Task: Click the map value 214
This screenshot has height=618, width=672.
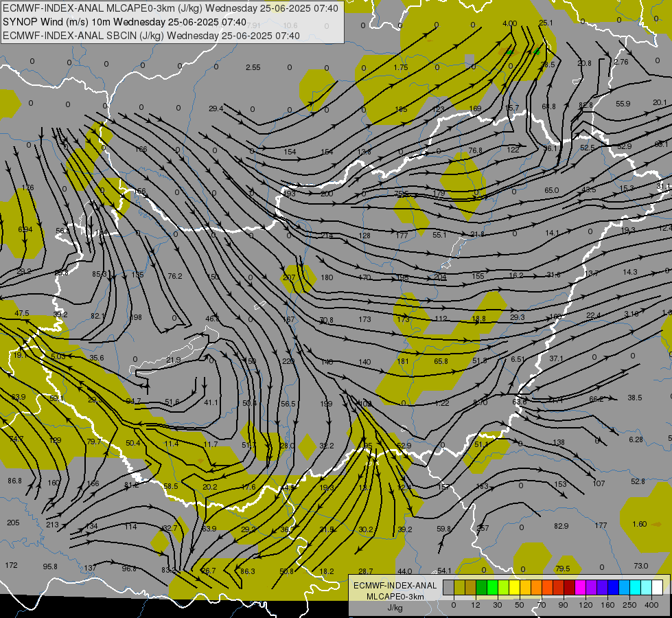Action: 327,236
